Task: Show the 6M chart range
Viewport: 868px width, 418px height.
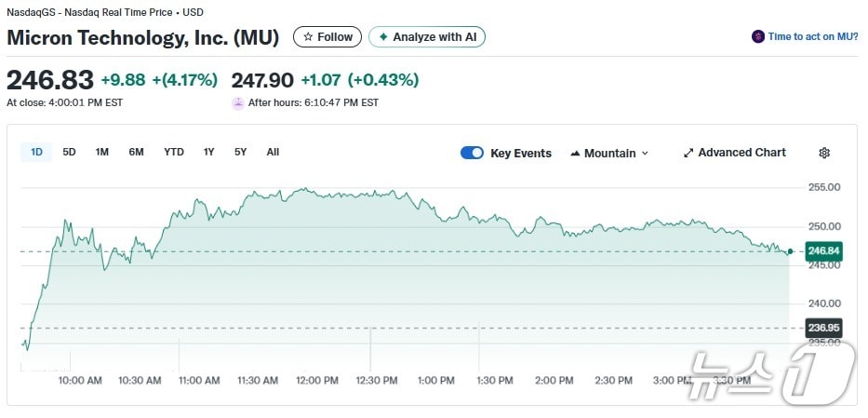Action: pyautogui.click(x=136, y=152)
